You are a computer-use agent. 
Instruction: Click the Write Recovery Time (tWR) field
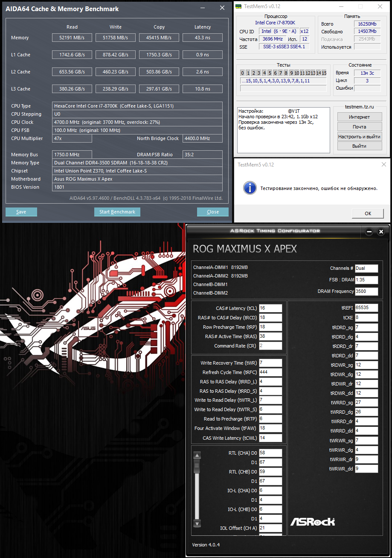tap(270, 363)
